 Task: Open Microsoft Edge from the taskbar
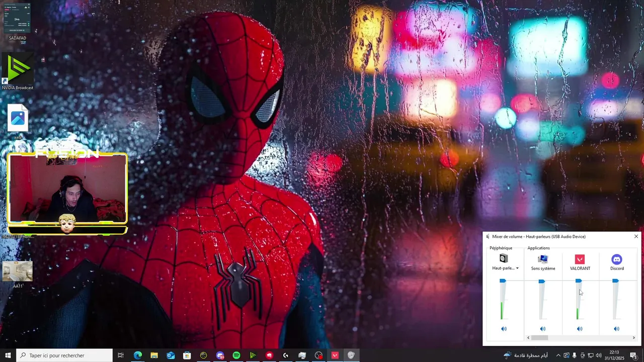[137, 355]
